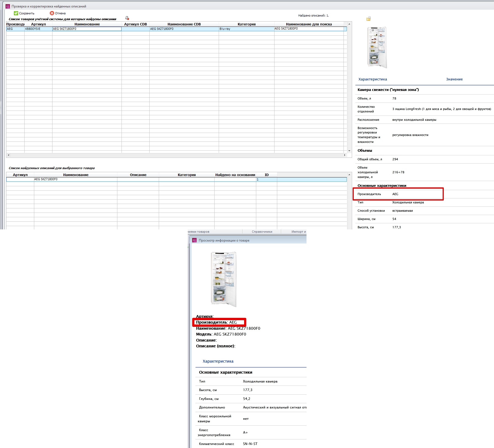
Task: Click the Класс энергопотребления value A+
Action: click(245, 433)
